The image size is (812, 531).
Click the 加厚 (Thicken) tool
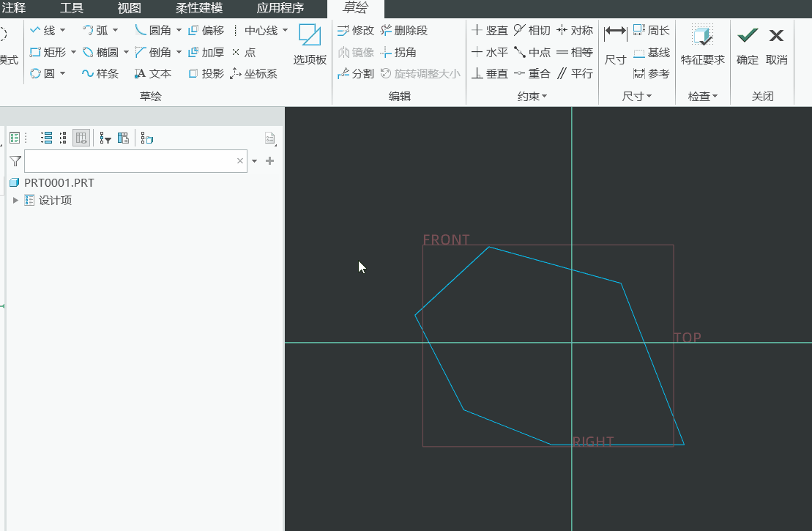(206, 52)
